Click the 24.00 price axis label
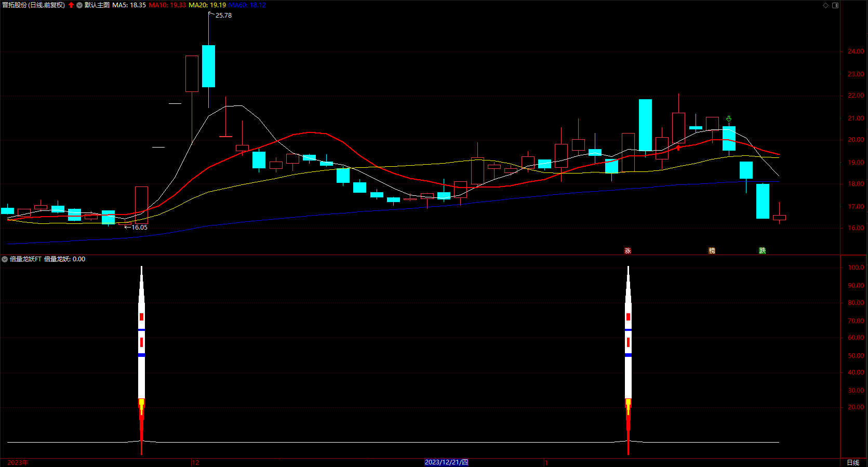 pos(856,51)
